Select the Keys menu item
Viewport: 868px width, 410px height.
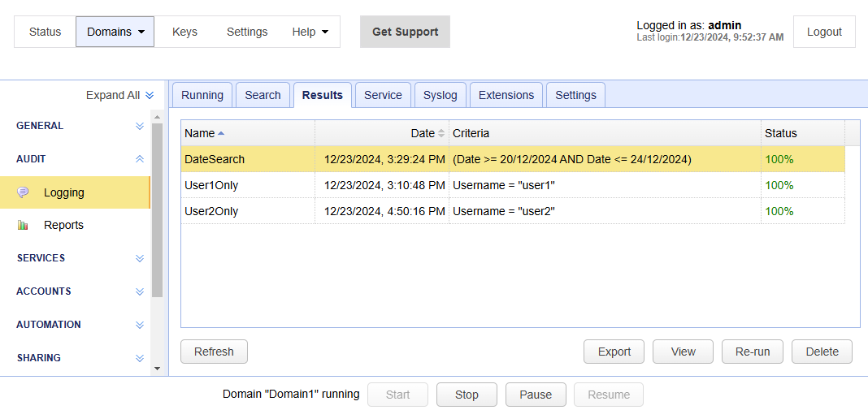[x=184, y=32]
